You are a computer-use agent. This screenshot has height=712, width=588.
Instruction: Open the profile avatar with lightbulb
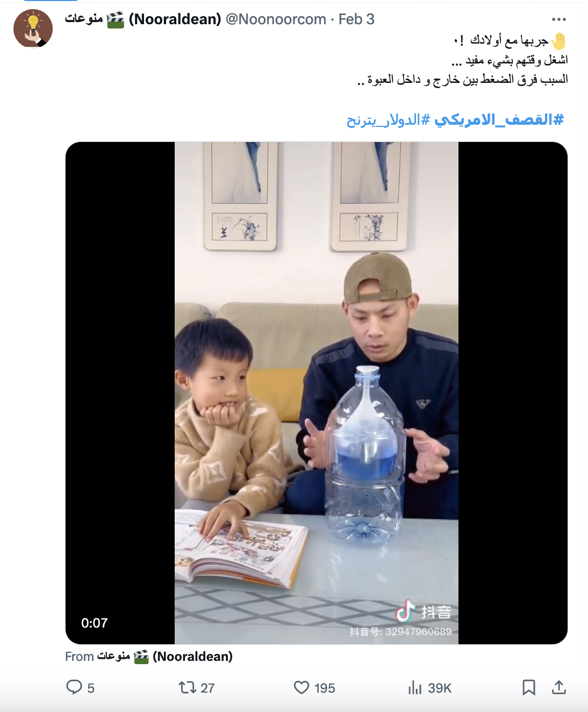[x=33, y=29]
